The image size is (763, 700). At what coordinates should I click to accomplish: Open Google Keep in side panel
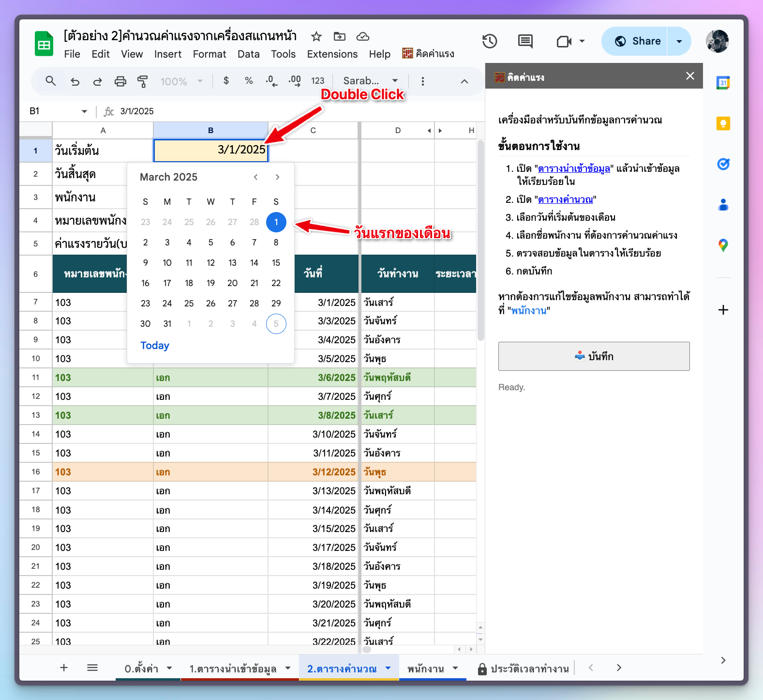point(723,123)
